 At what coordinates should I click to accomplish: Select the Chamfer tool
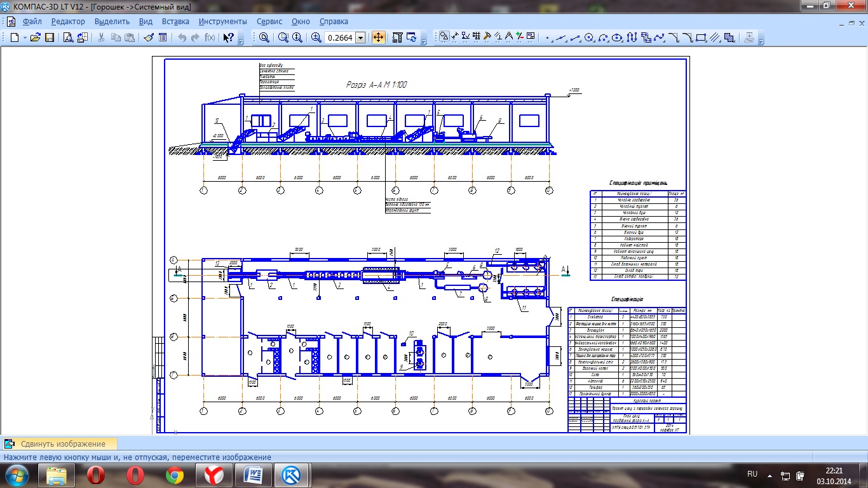coord(674,37)
